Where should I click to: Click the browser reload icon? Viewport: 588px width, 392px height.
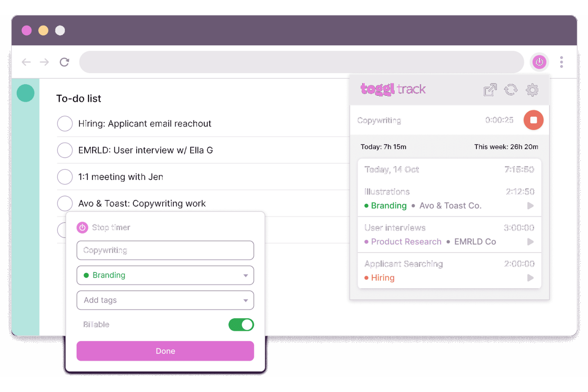point(64,62)
